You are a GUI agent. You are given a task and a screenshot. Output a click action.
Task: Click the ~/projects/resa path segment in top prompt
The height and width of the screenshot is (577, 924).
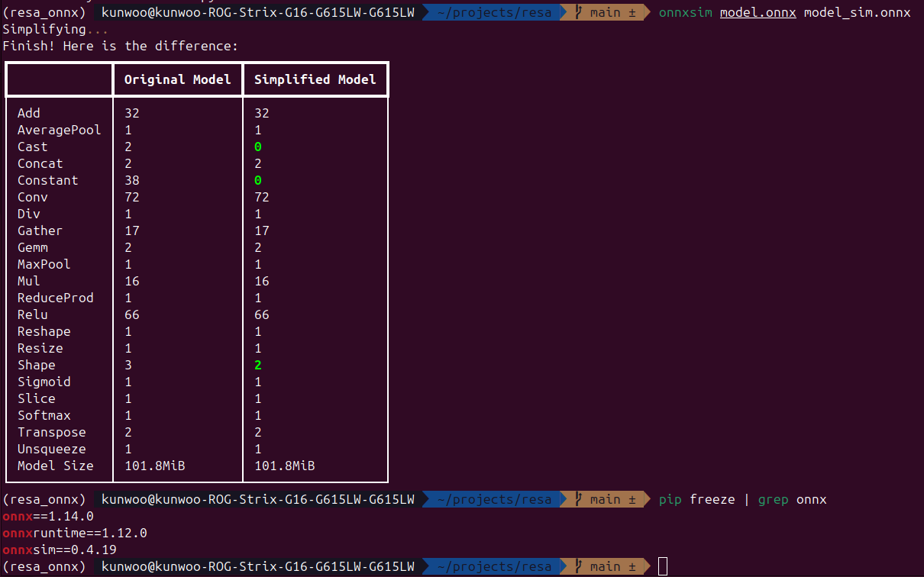coord(494,13)
